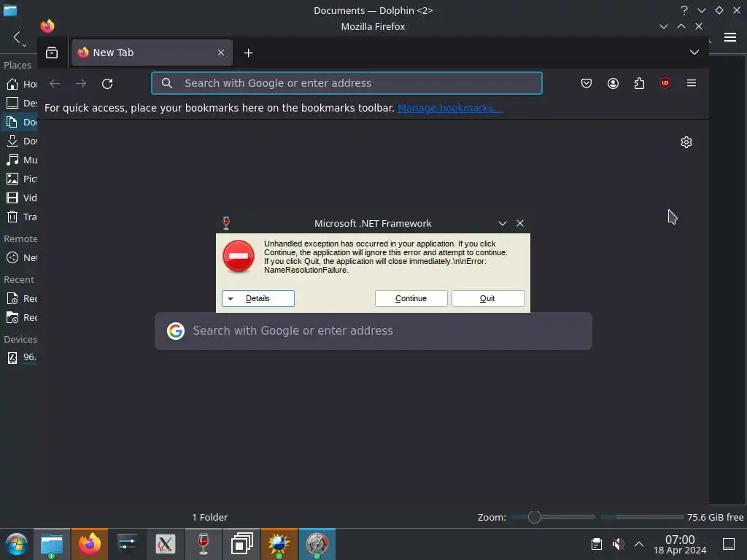747x560 pixels.
Task: Open Desktop place in Dolphin sidebar
Action: coord(21,103)
